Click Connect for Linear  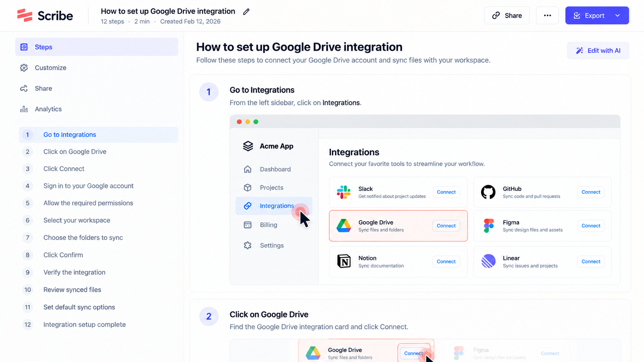pos(591,262)
